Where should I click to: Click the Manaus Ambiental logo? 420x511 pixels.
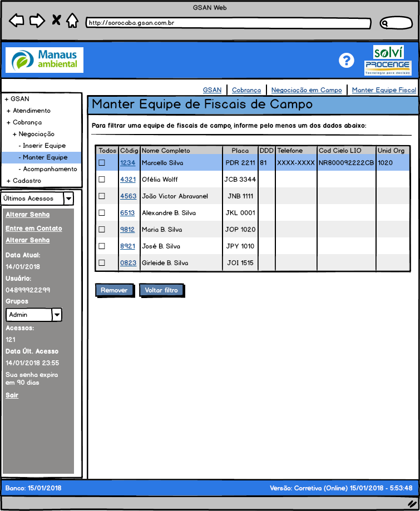tap(45, 60)
